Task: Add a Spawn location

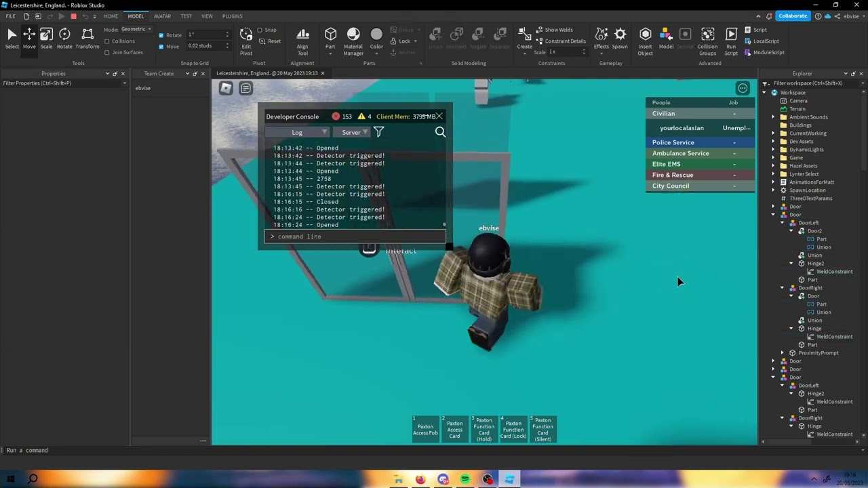Action: click(x=620, y=39)
